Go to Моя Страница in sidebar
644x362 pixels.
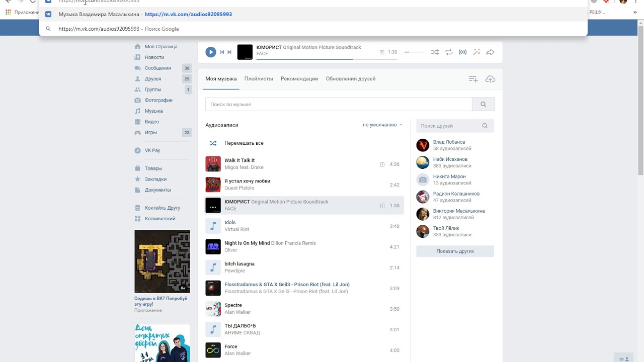[x=161, y=47]
